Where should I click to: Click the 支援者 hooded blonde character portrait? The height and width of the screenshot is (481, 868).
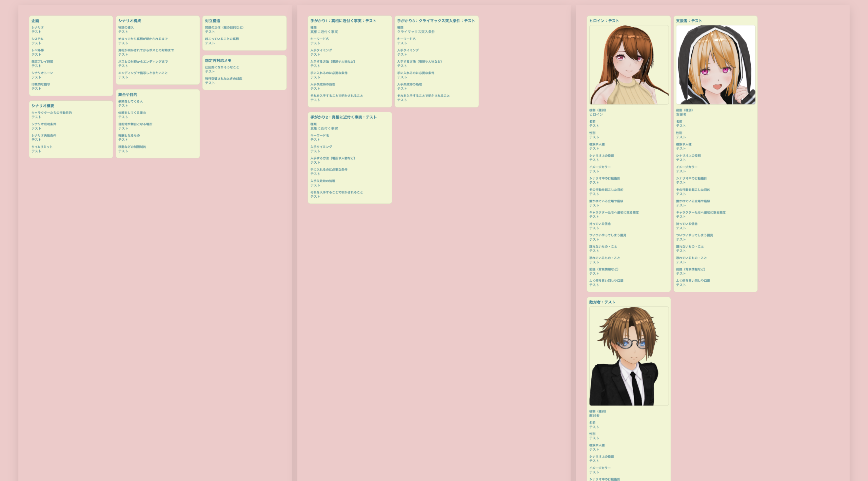(715, 65)
